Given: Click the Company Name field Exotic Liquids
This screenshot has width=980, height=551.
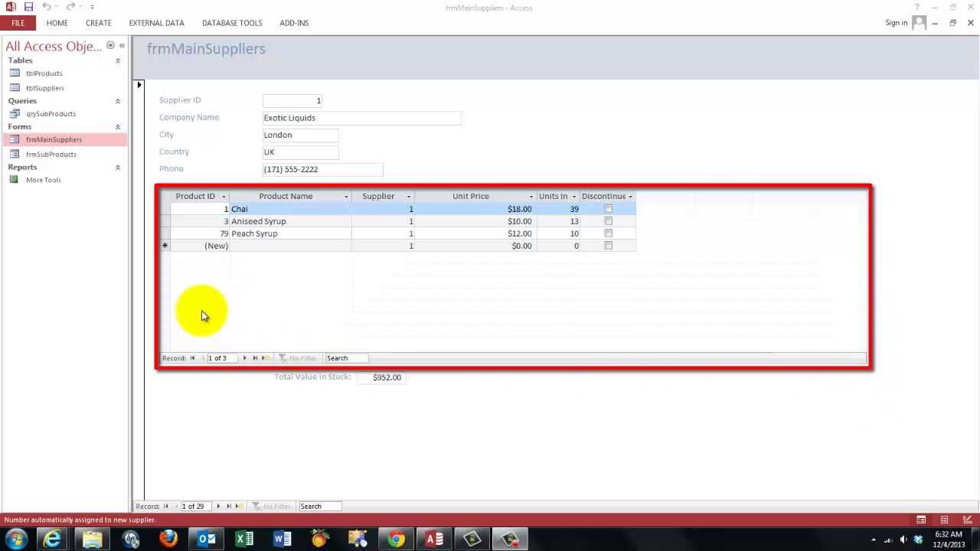Looking at the screenshot, I should 361,118.
